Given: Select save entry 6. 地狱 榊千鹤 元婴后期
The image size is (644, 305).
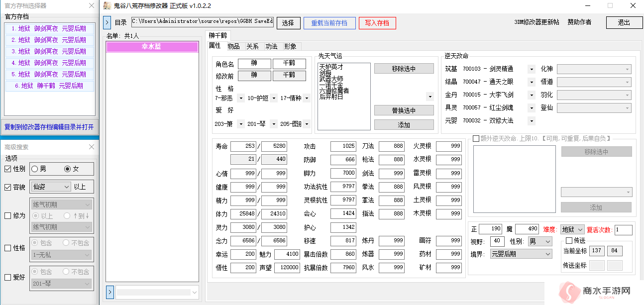Looking at the screenshot, I should pyautogui.click(x=49, y=86).
